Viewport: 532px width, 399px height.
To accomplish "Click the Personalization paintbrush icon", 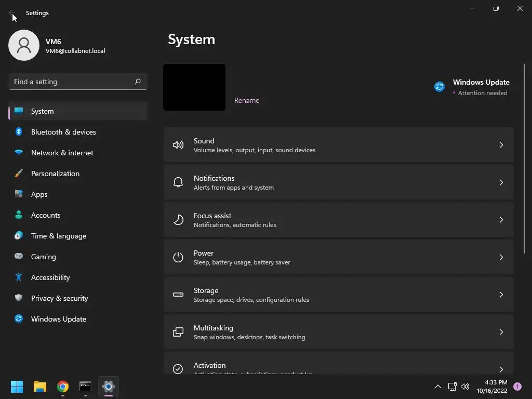I will pyautogui.click(x=19, y=174).
